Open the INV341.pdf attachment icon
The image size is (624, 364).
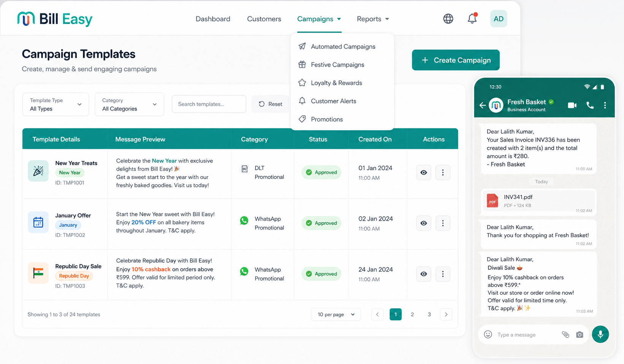[493, 200]
